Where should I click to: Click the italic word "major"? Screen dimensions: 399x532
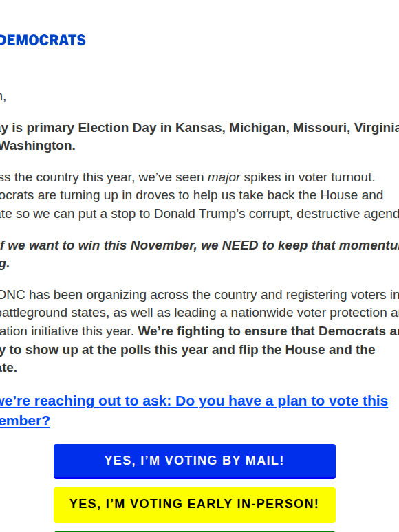click(224, 177)
